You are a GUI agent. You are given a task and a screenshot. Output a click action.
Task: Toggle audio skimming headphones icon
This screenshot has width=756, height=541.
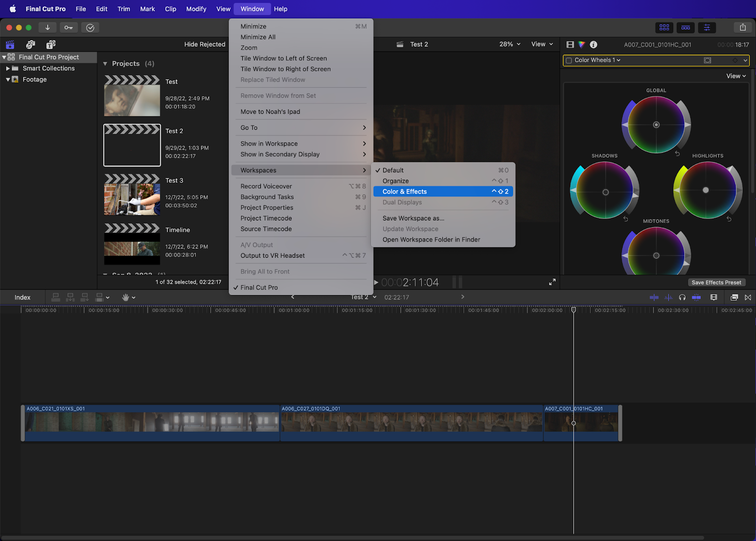coord(682,297)
